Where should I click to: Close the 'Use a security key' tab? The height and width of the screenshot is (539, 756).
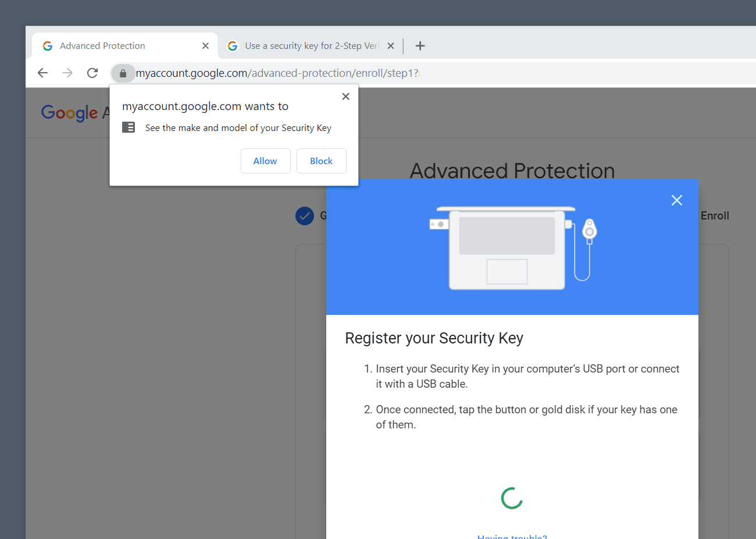(391, 46)
